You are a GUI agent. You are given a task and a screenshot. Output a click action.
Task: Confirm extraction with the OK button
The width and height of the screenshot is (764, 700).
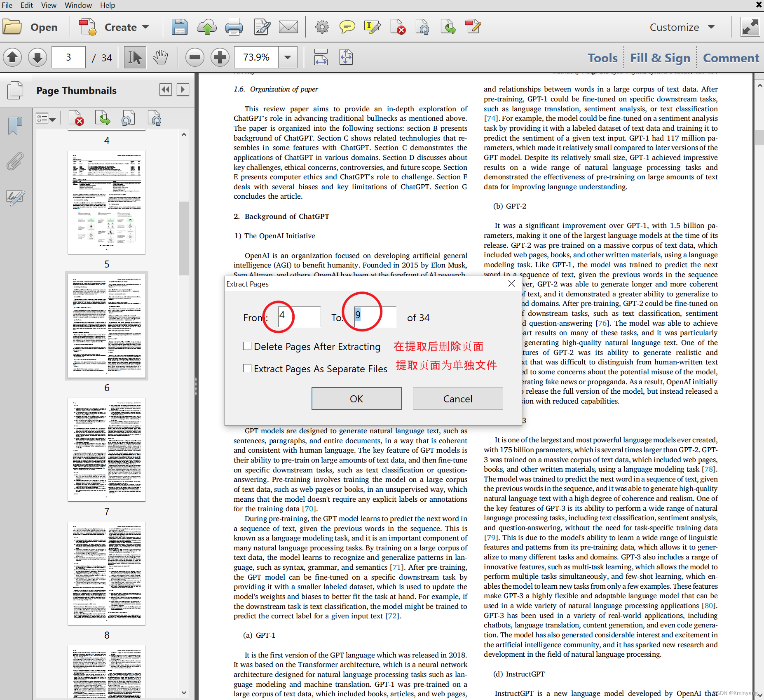(356, 398)
